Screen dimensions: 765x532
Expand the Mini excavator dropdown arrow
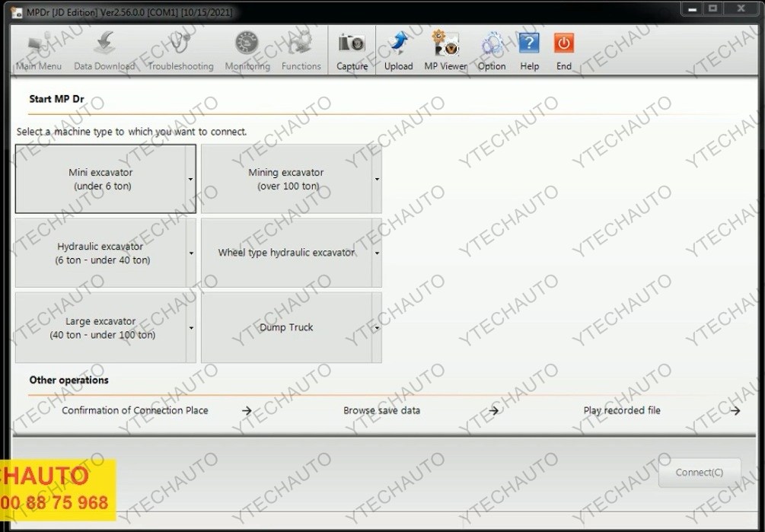pyautogui.click(x=190, y=180)
